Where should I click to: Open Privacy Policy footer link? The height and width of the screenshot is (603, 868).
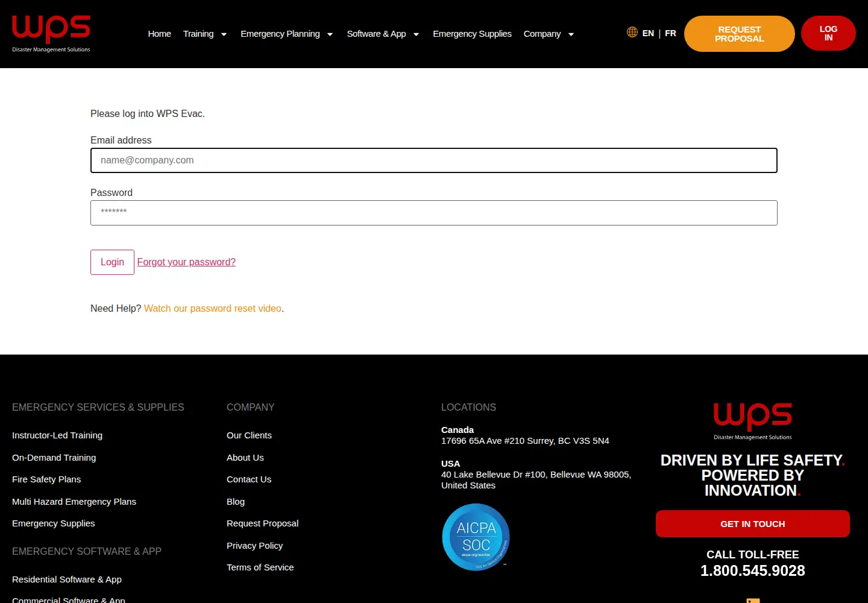point(255,546)
